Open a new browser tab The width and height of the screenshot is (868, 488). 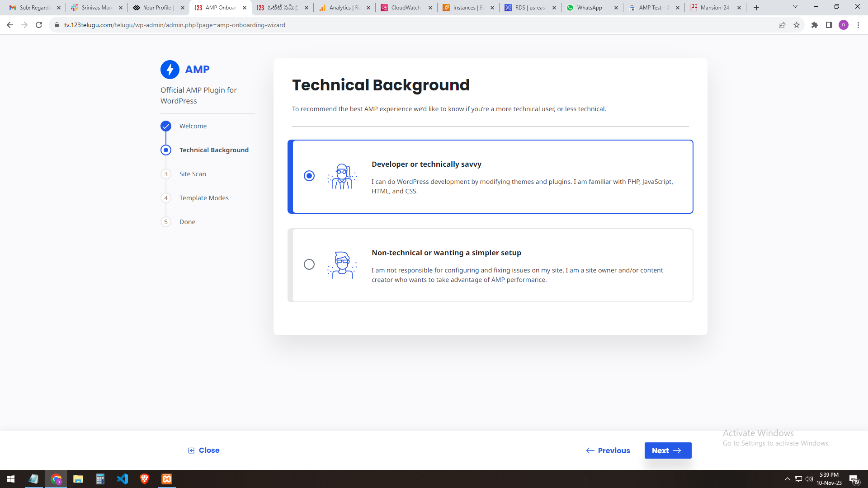756,8
